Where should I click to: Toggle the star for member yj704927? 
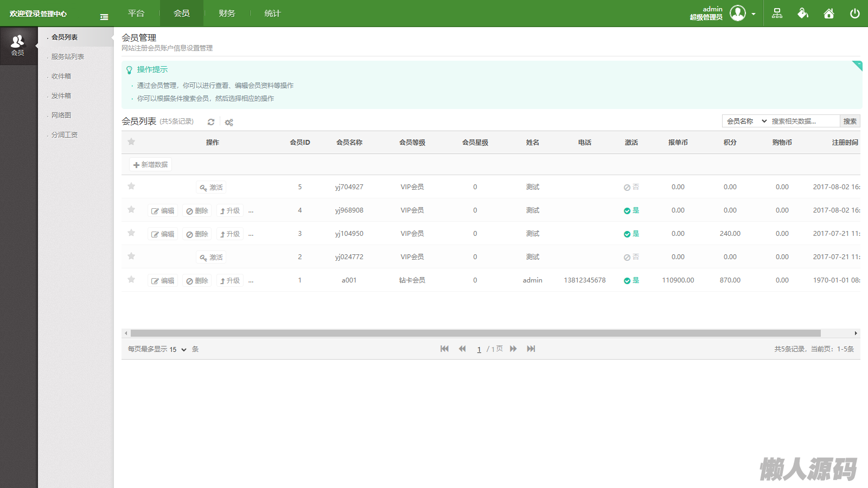131,187
